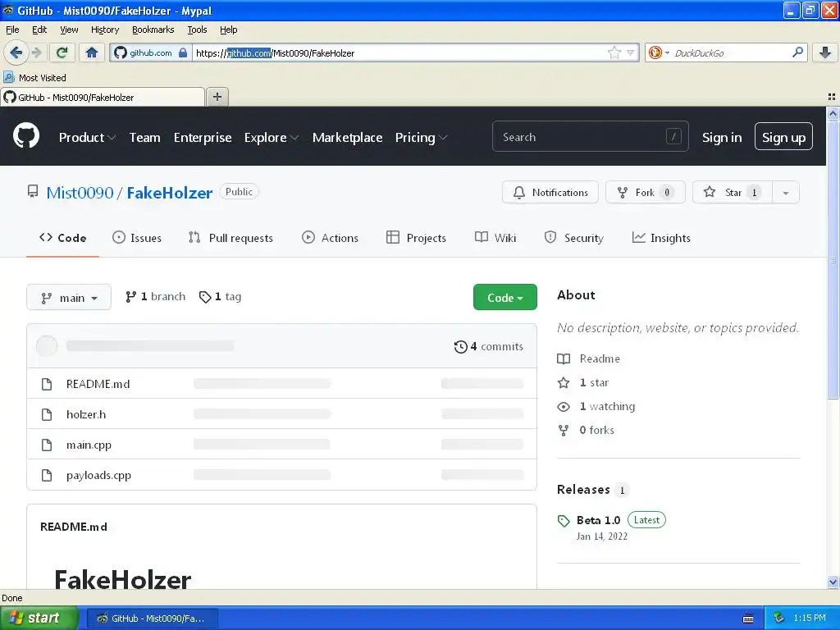Viewport: 840px width, 630px height.
Task: Click the browser address bar URL
Action: (x=399, y=52)
